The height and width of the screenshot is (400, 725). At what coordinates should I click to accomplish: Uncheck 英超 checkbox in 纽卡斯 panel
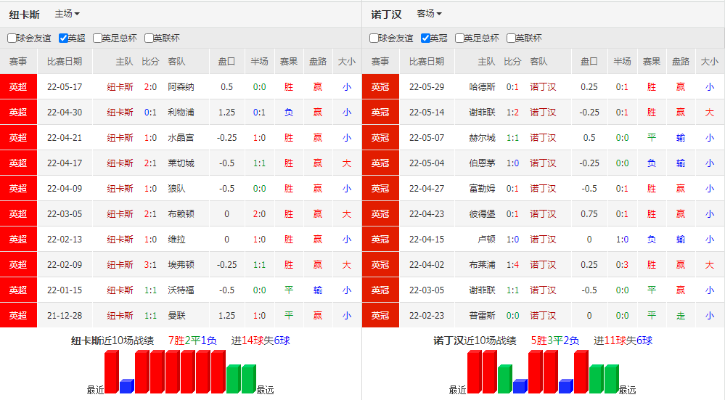coord(64,38)
